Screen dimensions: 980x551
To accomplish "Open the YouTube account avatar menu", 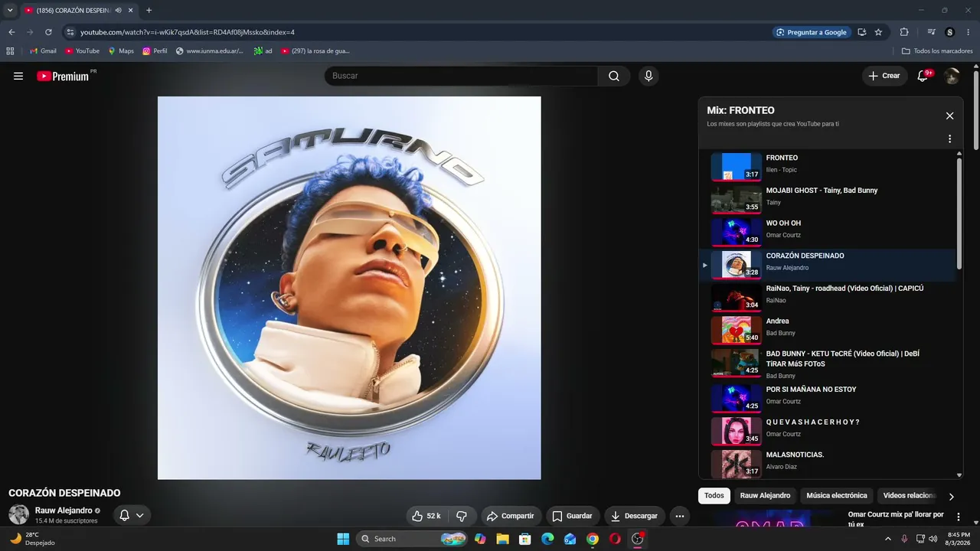I will click(x=952, y=76).
